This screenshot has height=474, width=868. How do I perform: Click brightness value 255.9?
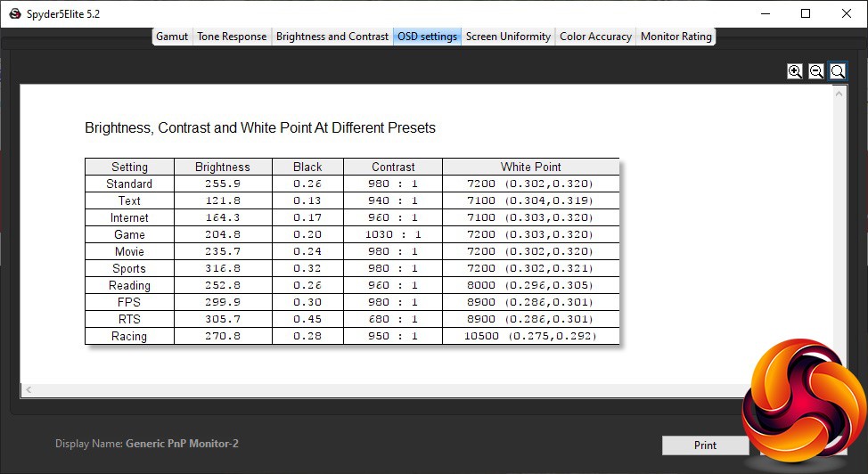(223, 184)
